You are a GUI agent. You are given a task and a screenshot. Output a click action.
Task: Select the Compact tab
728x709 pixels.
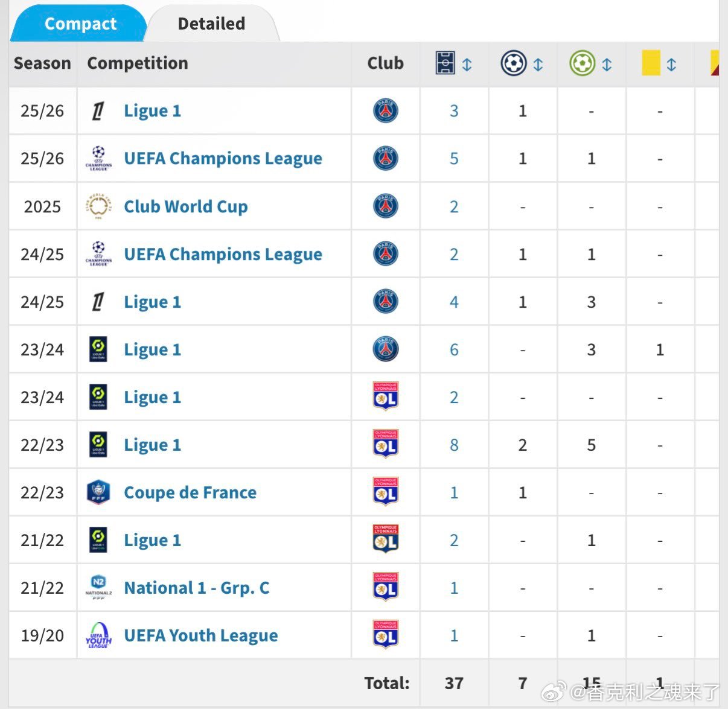click(x=80, y=24)
